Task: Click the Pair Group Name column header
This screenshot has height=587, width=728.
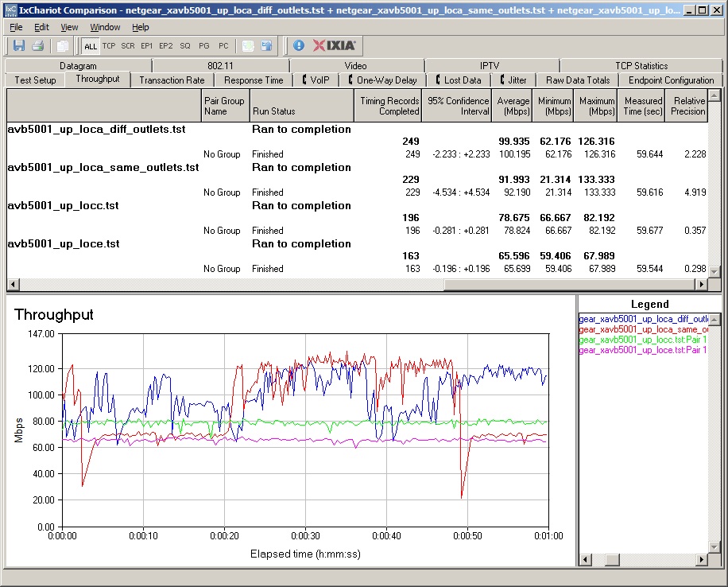Action: pyautogui.click(x=225, y=106)
